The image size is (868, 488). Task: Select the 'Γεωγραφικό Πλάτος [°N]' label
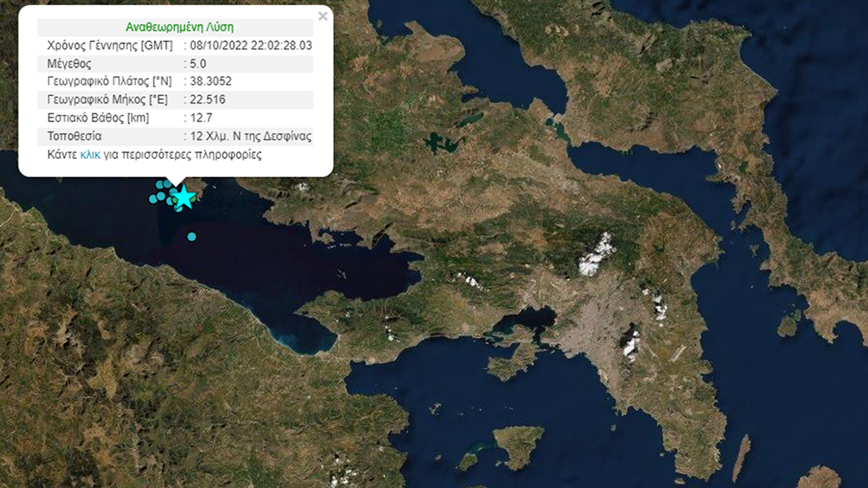[x=109, y=81]
